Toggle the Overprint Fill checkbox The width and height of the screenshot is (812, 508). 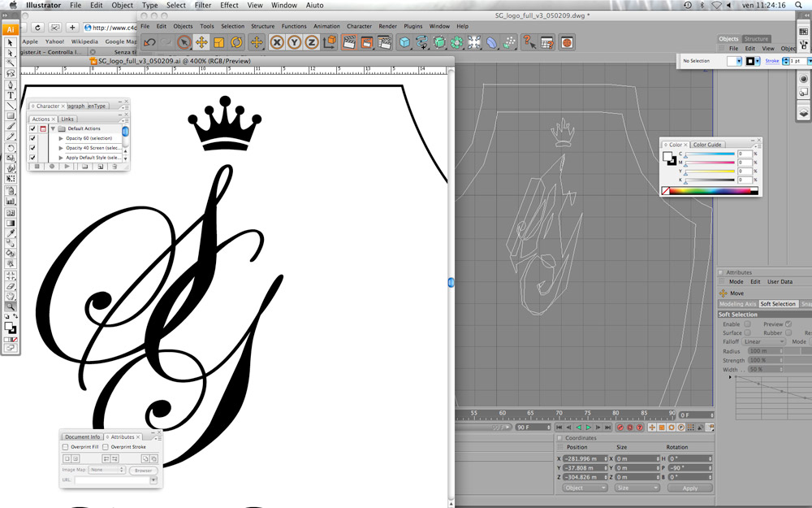click(65, 447)
